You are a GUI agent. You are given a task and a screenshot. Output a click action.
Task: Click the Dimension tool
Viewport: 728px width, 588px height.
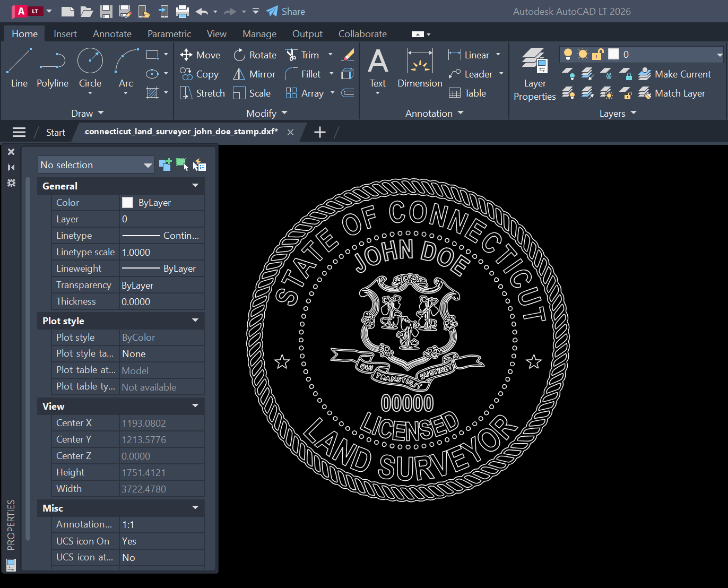click(420, 68)
